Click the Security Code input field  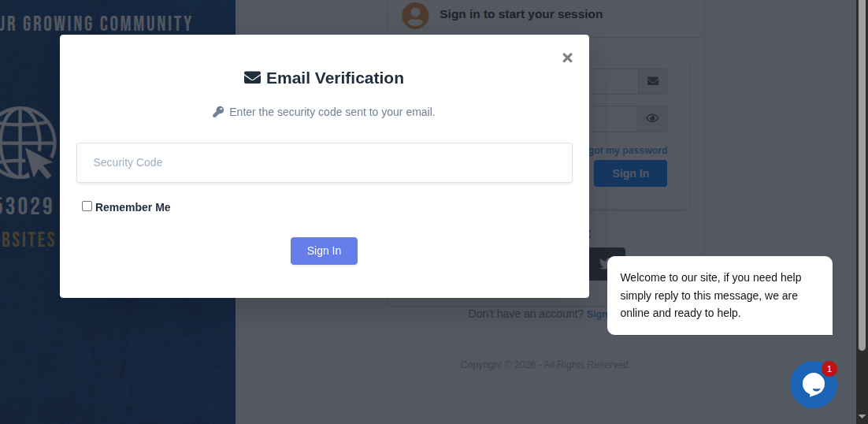[x=324, y=162]
